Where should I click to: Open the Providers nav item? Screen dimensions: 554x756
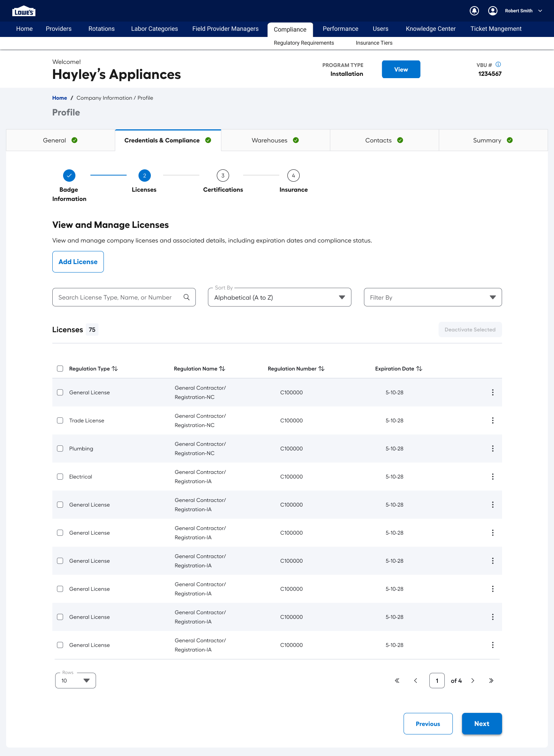pos(58,29)
